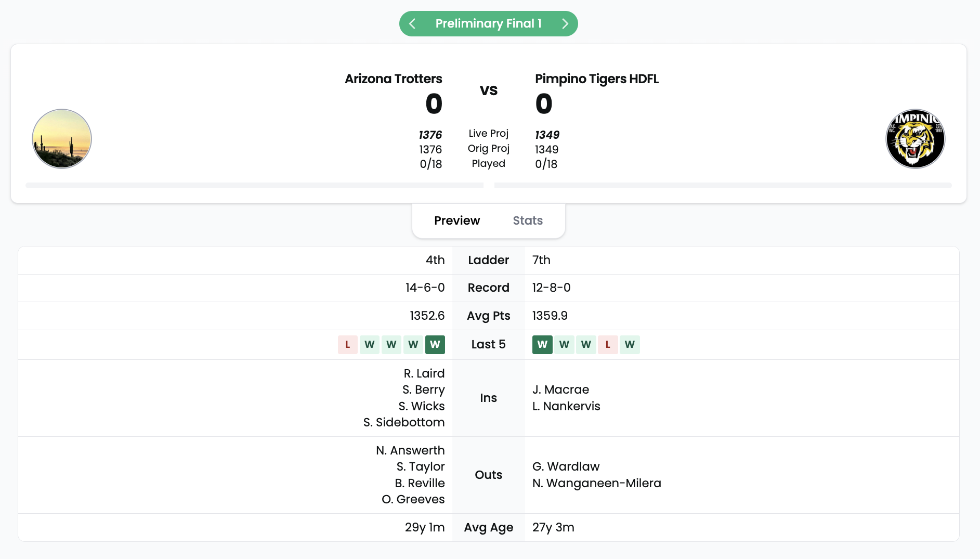Click the Pimpino Tigers score progress bar

[723, 185]
